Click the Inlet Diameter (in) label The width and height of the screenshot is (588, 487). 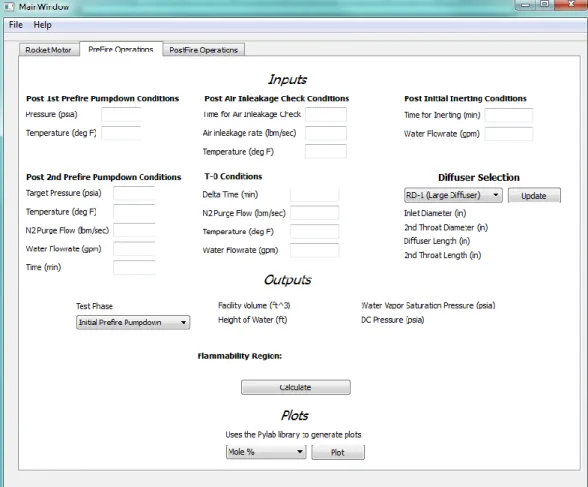point(435,213)
